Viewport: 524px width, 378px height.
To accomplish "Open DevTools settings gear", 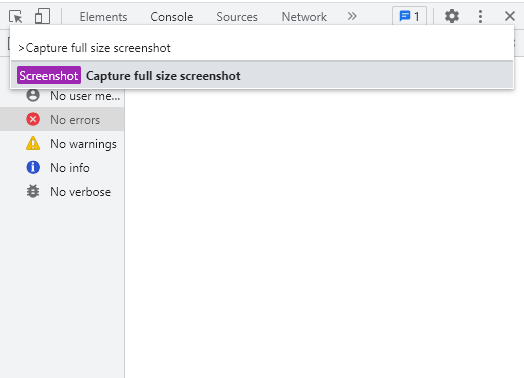I will point(452,16).
